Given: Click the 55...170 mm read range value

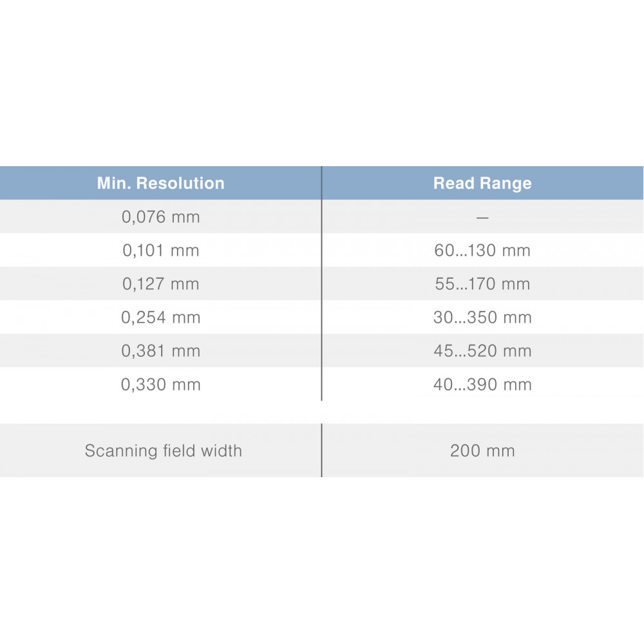Looking at the screenshot, I should 482,284.
